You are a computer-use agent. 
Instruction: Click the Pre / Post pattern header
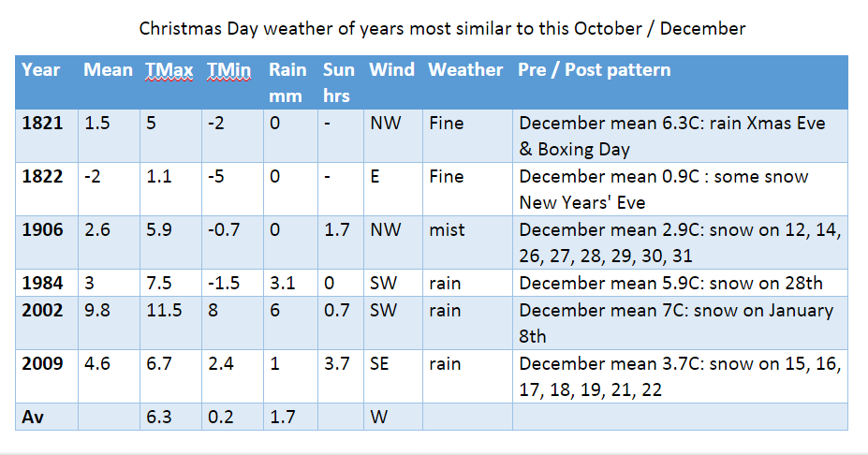coord(594,70)
